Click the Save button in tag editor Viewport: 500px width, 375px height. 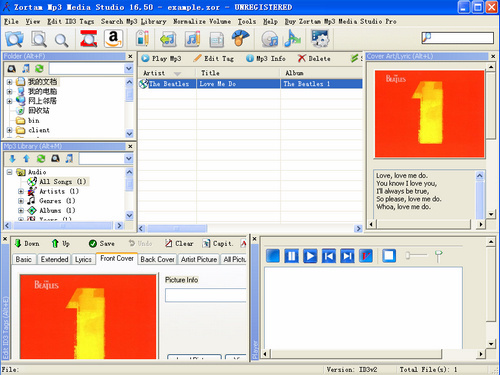[x=102, y=244]
